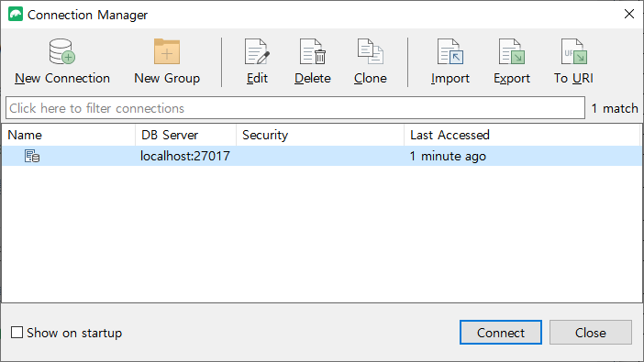The image size is (644, 362).
Task: Export connections with Export icon
Action: click(x=512, y=51)
